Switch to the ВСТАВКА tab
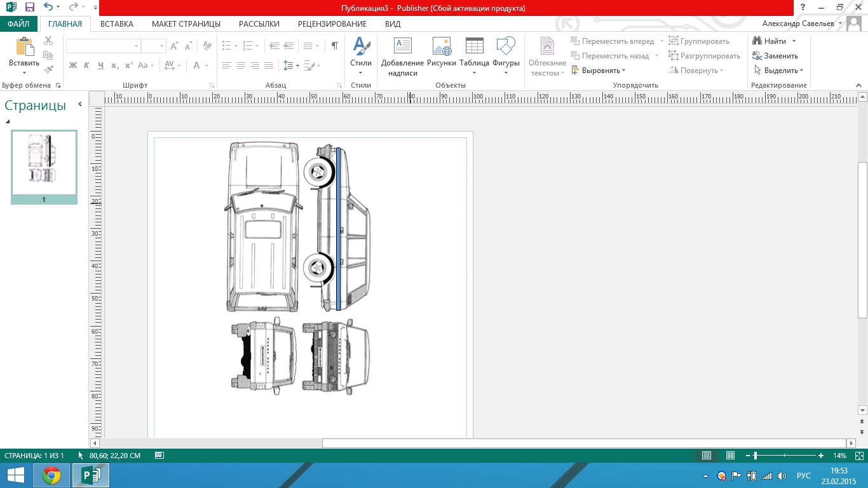868x488 pixels. (x=117, y=24)
